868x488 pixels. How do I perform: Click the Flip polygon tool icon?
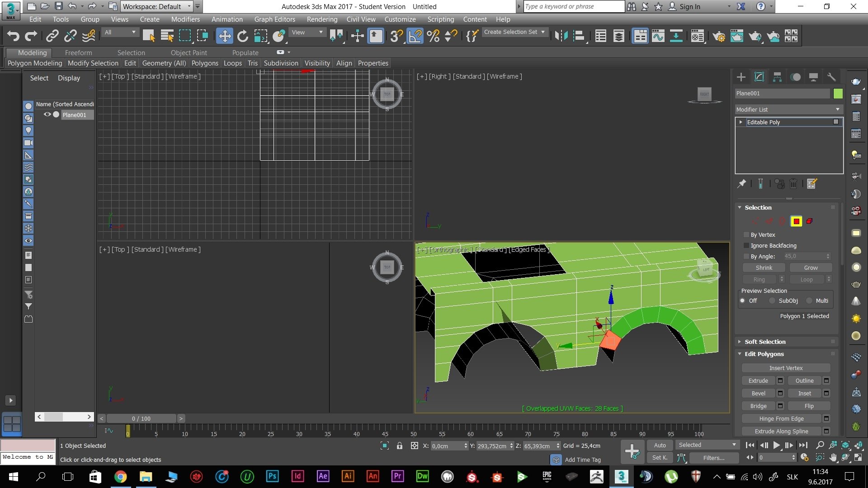point(808,406)
